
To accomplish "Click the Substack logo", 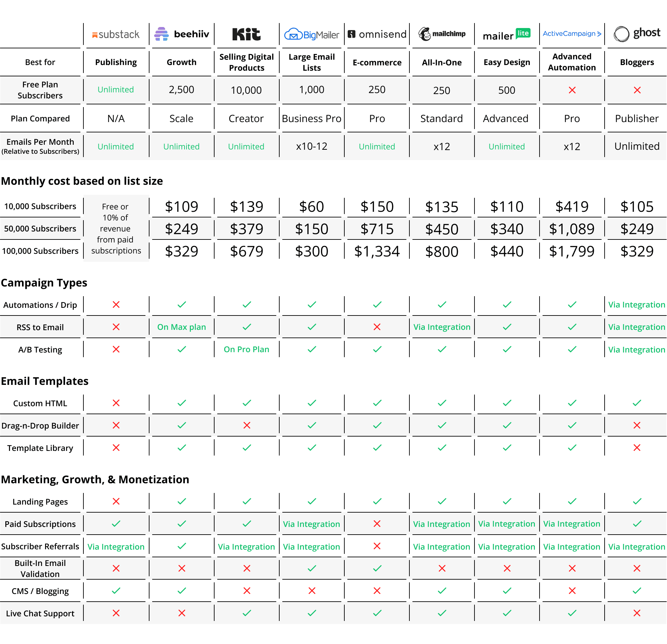I will pyautogui.click(x=115, y=34).
